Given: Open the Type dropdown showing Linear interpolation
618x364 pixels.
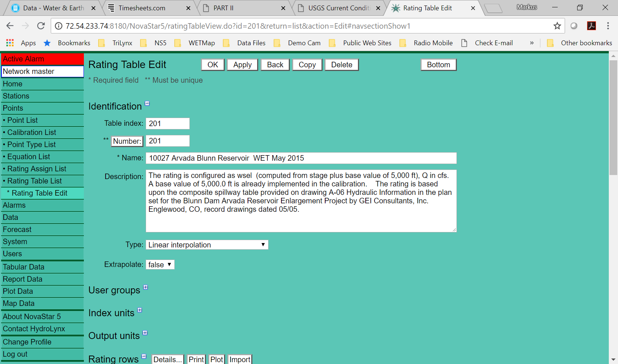Looking at the screenshot, I should coord(207,245).
